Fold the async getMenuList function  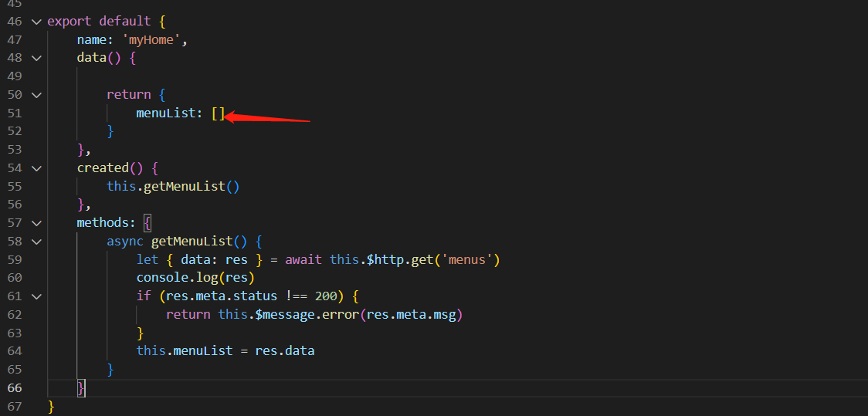(x=36, y=242)
